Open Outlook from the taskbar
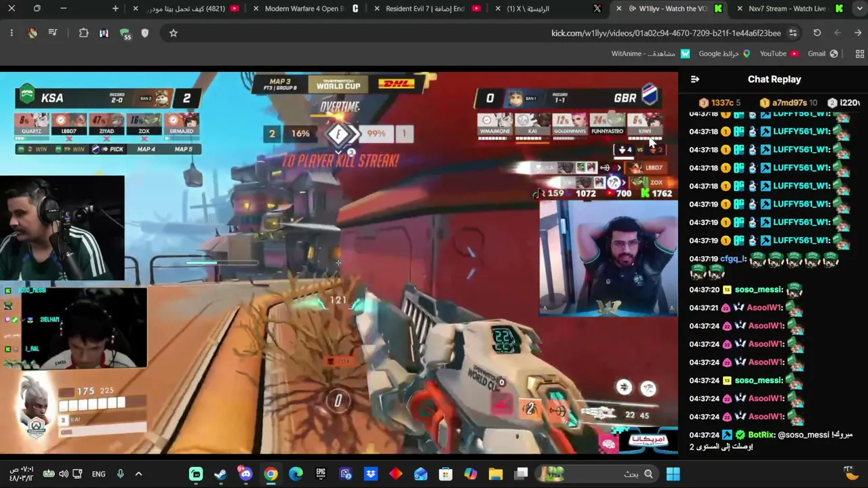 point(420,474)
